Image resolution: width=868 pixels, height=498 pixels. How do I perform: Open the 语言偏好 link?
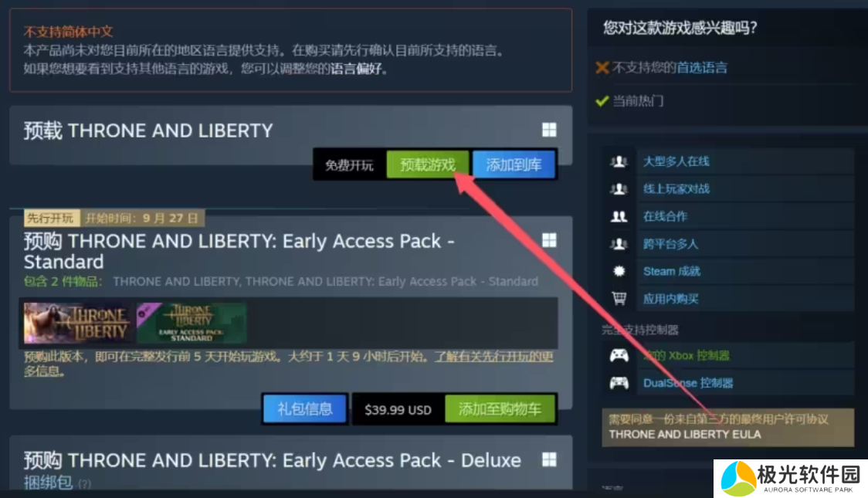356,69
